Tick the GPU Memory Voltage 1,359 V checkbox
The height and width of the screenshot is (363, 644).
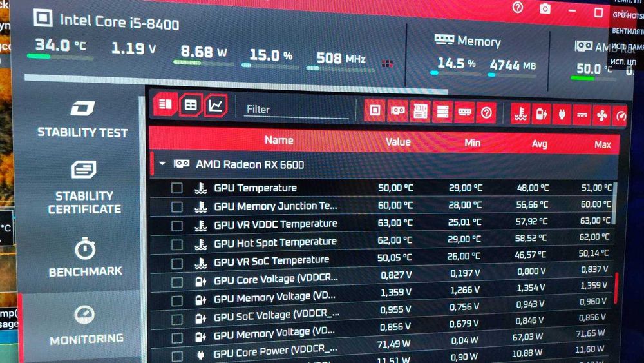click(x=177, y=301)
